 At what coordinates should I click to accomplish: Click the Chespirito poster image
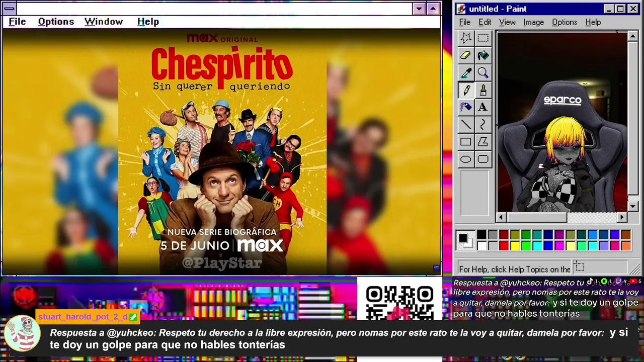tap(222, 152)
